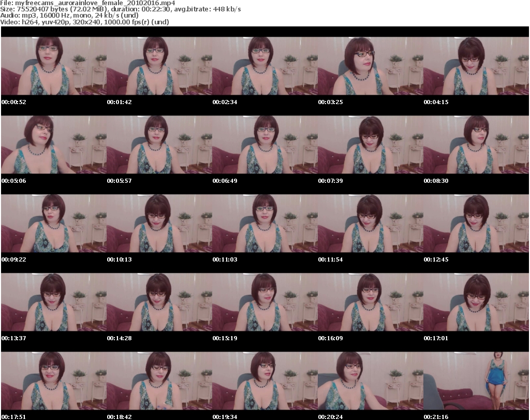Click the thumbnail frame at 00:07:39
530x420 pixels.
(371, 144)
